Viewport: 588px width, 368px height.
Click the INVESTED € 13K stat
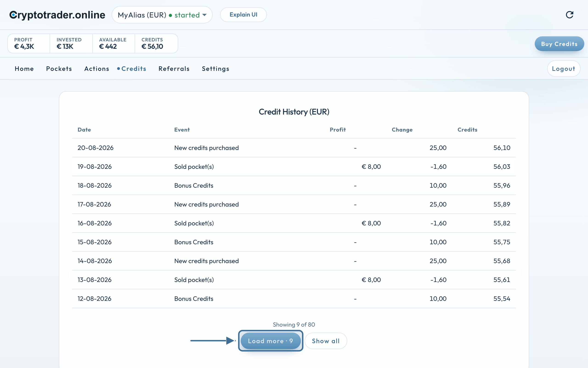click(x=71, y=43)
